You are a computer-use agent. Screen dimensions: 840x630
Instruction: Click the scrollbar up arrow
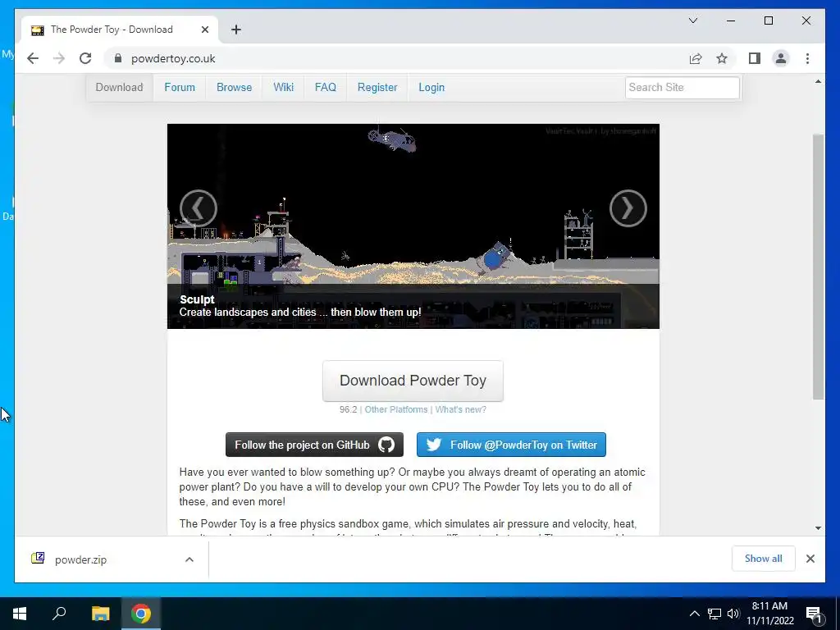point(818,81)
